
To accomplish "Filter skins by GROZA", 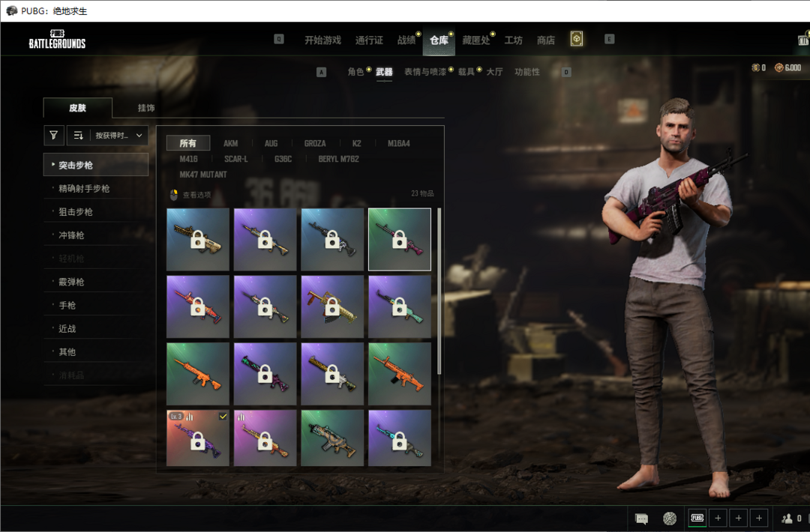I will 315,143.
